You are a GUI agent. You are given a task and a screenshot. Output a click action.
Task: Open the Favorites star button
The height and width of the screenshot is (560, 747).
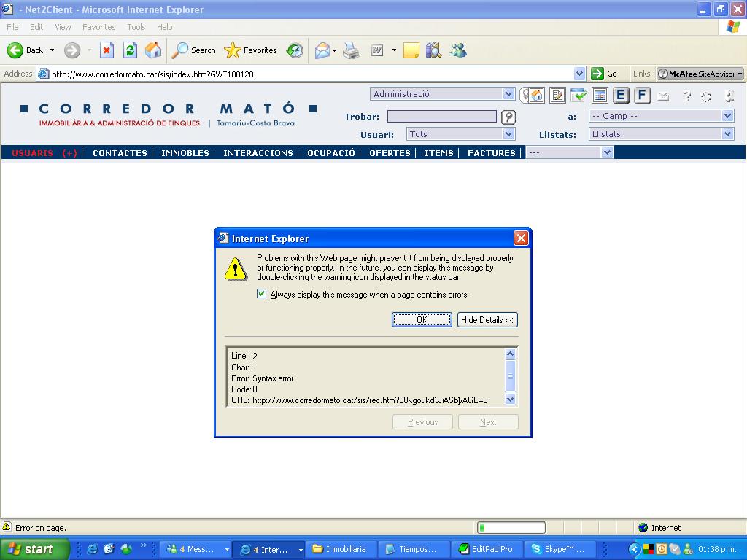[x=251, y=50]
